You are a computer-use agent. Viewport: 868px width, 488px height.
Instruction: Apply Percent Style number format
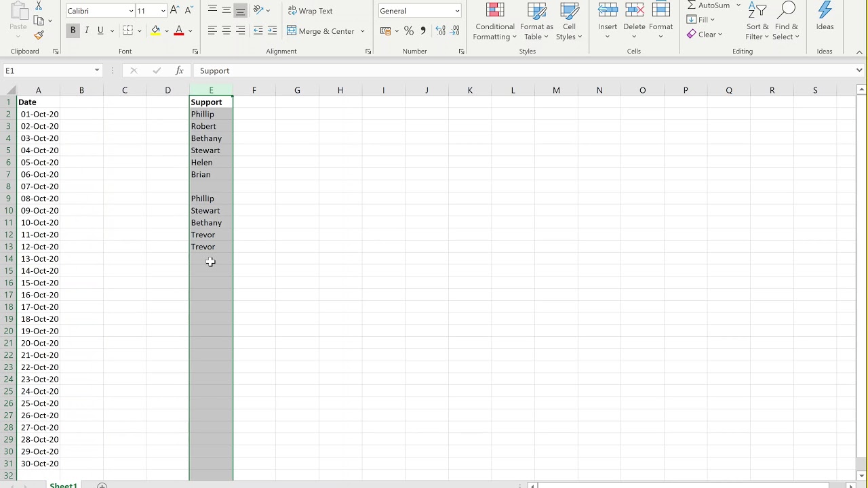tap(409, 30)
